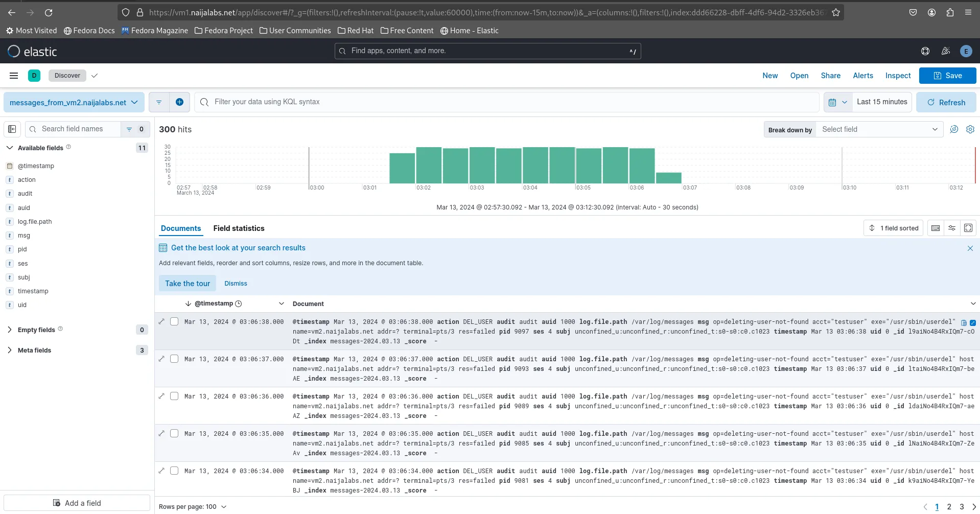Open the newsfeed celebration icon
980x514 pixels.
tap(945, 51)
